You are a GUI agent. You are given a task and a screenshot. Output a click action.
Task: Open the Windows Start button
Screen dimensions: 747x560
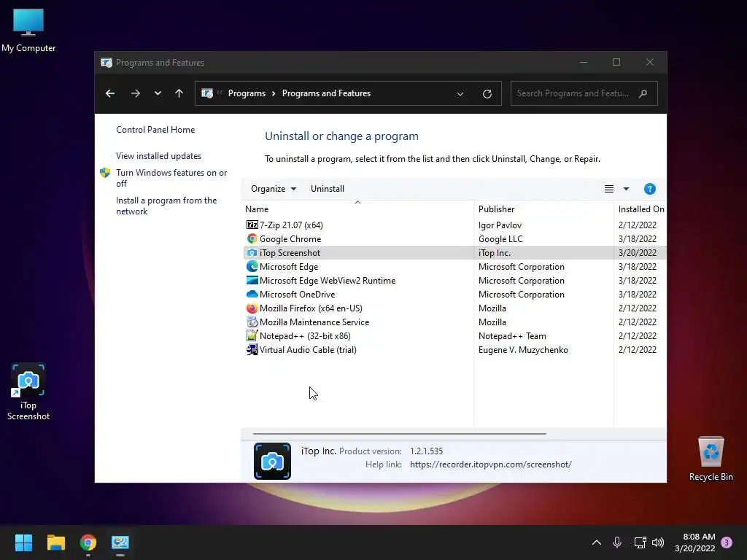(23, 542)
